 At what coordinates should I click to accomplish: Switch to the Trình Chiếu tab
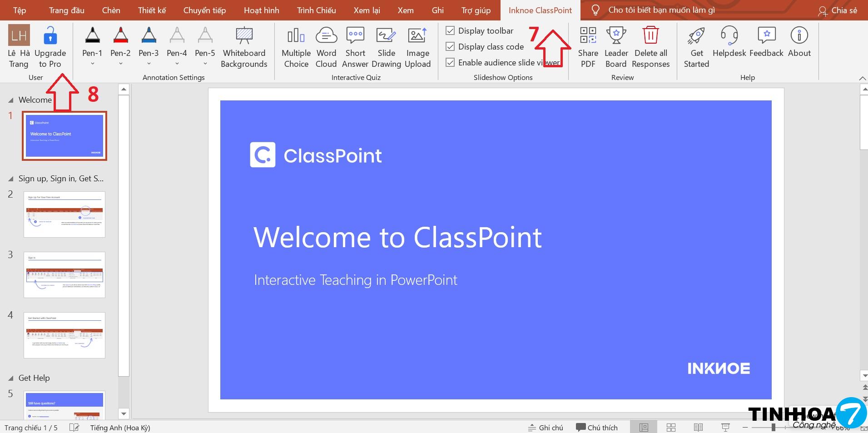coord(316,10)
